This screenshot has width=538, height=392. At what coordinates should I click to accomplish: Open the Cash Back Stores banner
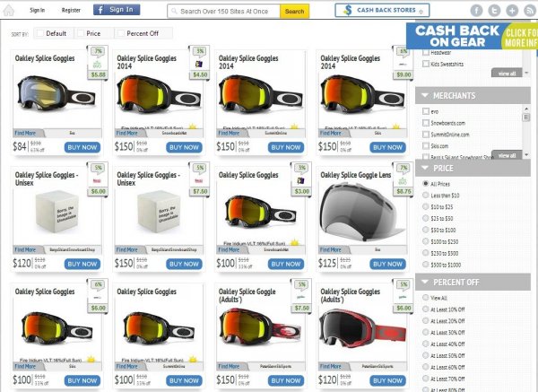(x=382, y=11)
